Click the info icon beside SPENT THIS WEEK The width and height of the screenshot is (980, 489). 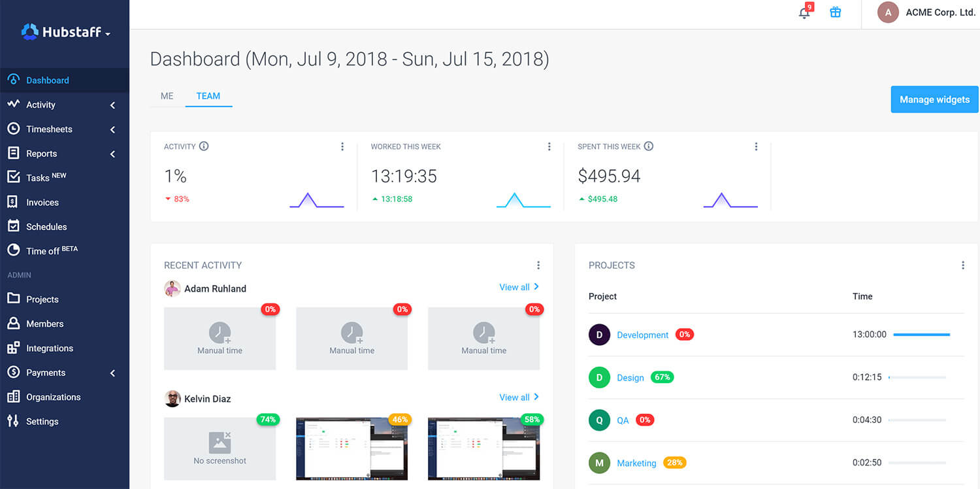point(649,146)
